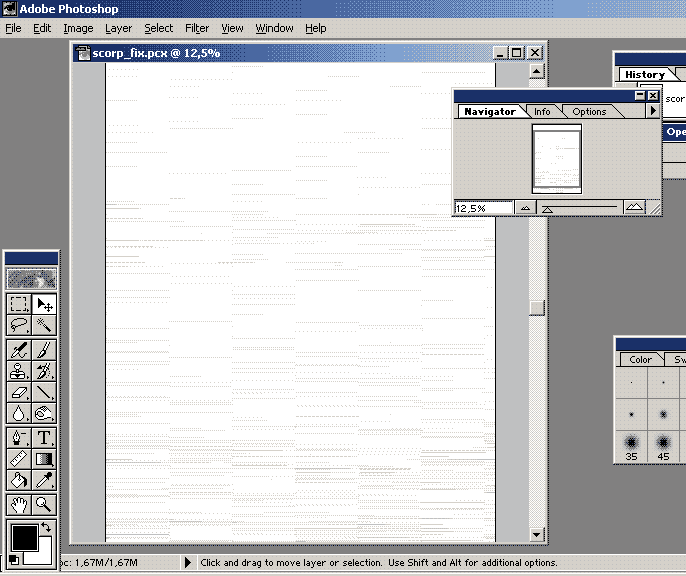This screenshot has width=686, height=576.
Task: Choose the Rubber Stamp tool
Action: (19, 371)
